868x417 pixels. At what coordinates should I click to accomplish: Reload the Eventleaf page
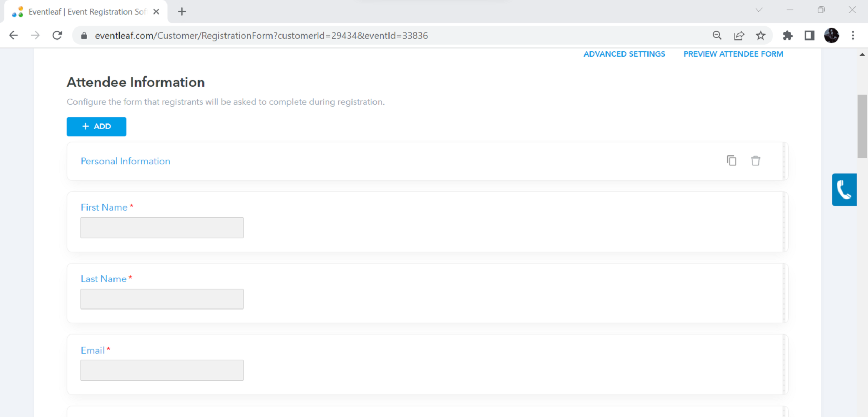57,35
